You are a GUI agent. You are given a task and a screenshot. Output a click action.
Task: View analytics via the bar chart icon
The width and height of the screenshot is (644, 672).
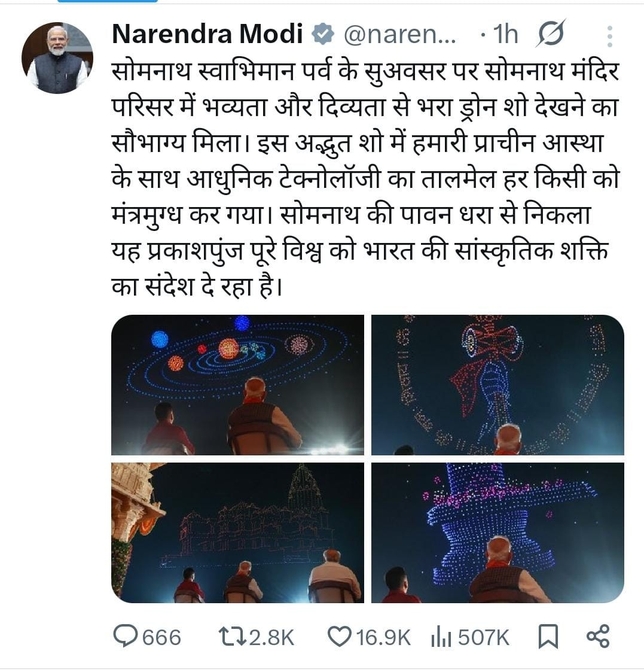click(x=441, y=637)
